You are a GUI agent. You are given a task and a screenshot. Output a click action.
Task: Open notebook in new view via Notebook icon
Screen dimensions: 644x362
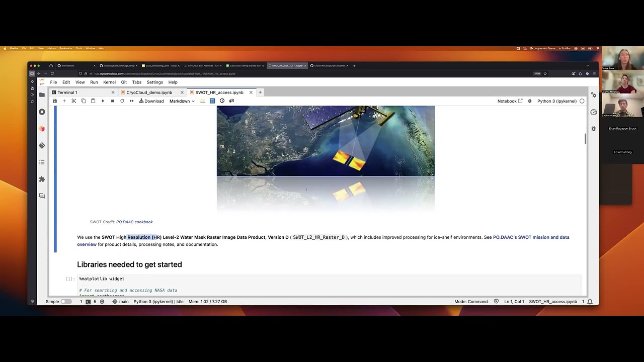pos(510,101)
